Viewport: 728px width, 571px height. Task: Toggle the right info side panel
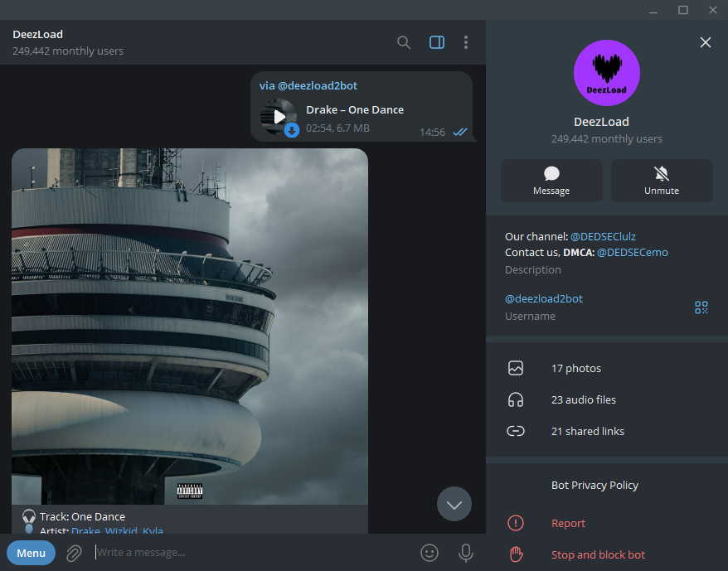tap(437, 42)
